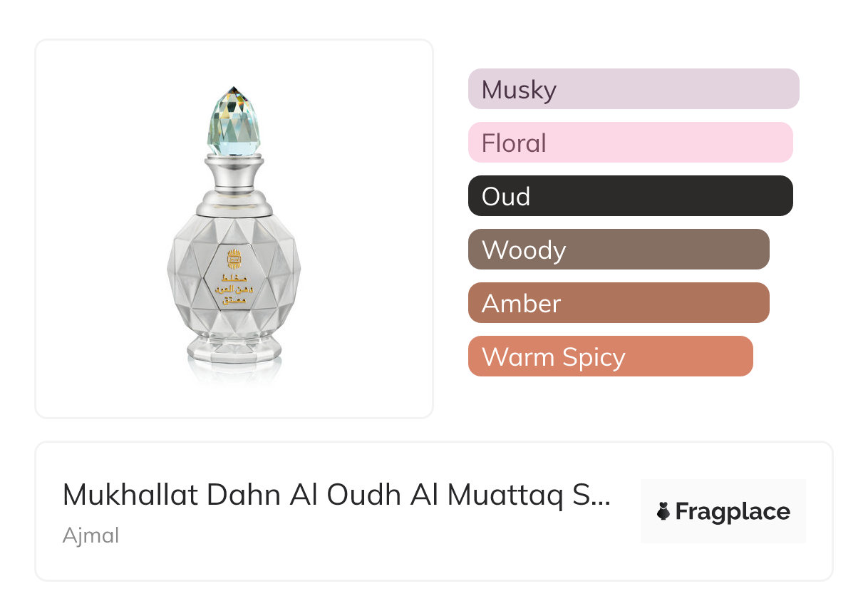Click the faceted glass body of the bottle
The image size is (868, 616).
click(192, 278)
